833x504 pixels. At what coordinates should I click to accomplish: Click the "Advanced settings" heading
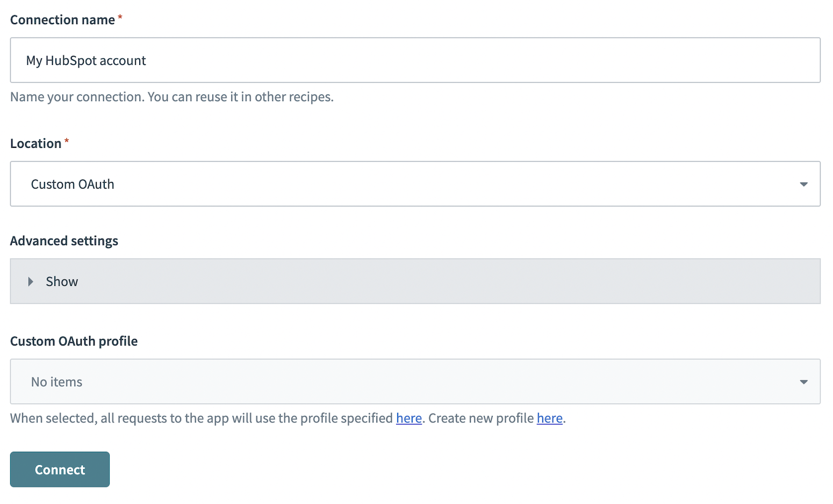64,241
